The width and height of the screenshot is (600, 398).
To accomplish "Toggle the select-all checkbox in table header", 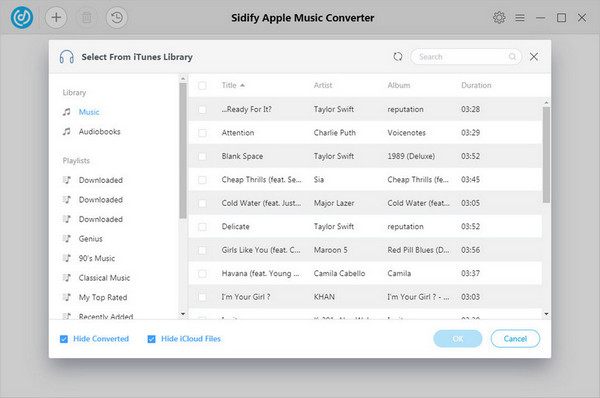I will 202,85.
